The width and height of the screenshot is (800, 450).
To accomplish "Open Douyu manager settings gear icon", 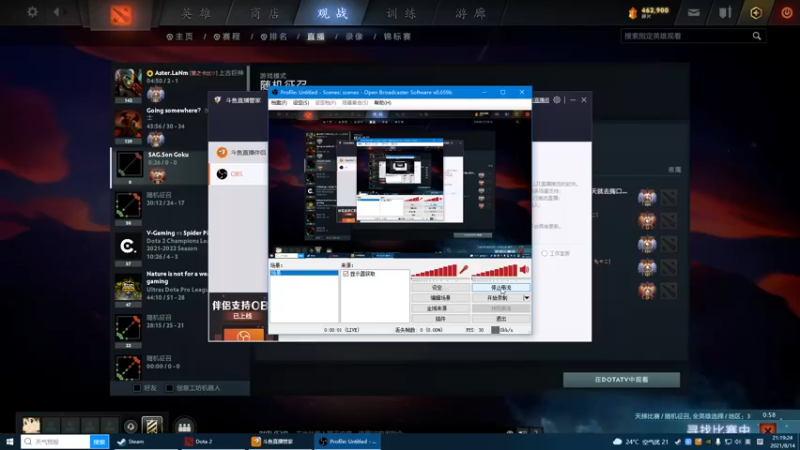I will [557, 100].
